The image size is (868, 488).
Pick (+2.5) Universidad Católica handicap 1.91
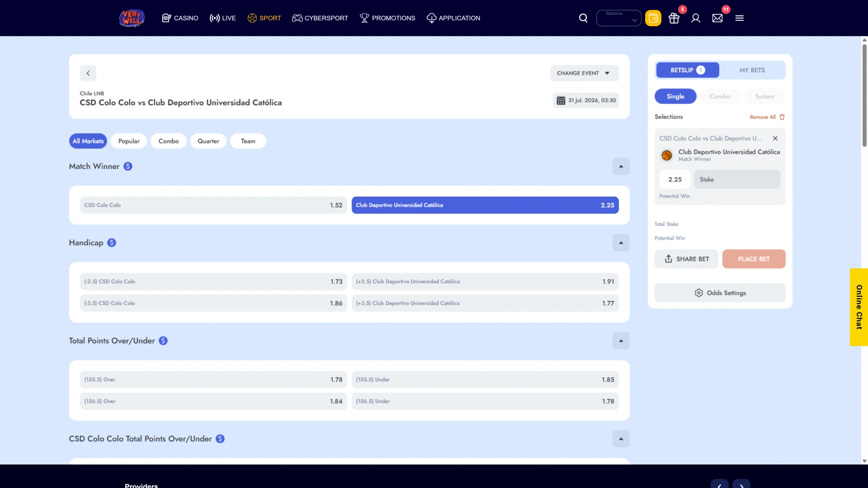485,282
